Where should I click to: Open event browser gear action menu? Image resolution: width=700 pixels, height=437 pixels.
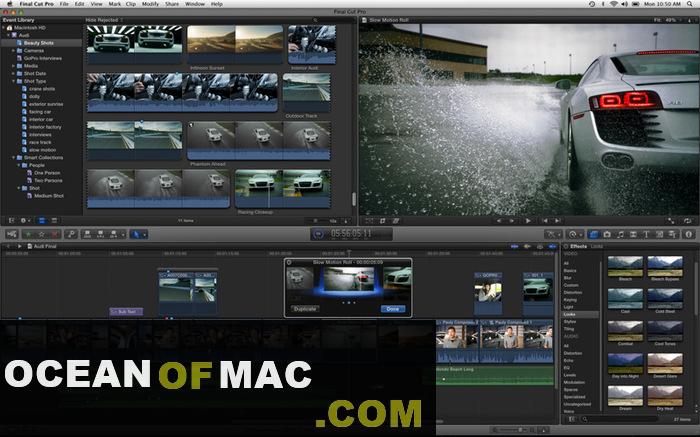click(24, 221)
